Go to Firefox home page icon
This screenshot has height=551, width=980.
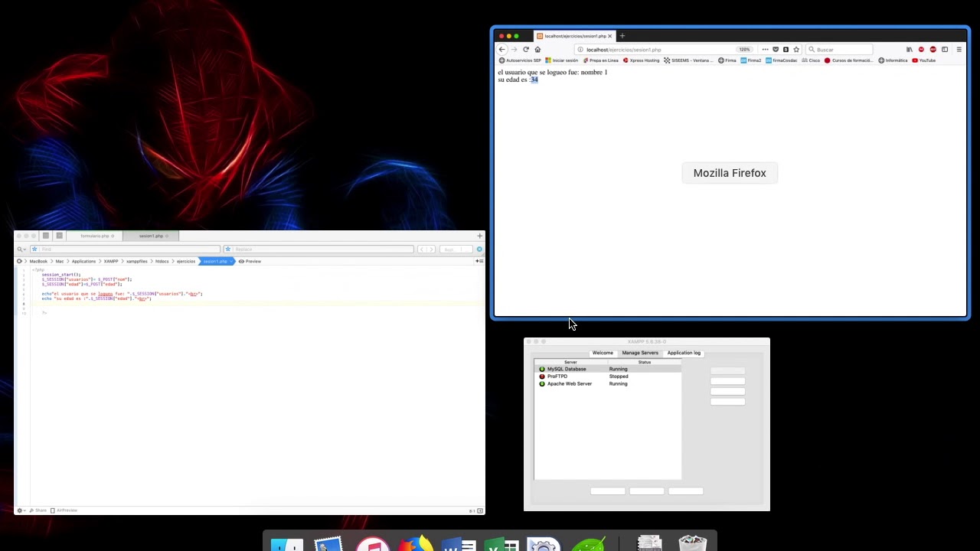tap(537, 50)
